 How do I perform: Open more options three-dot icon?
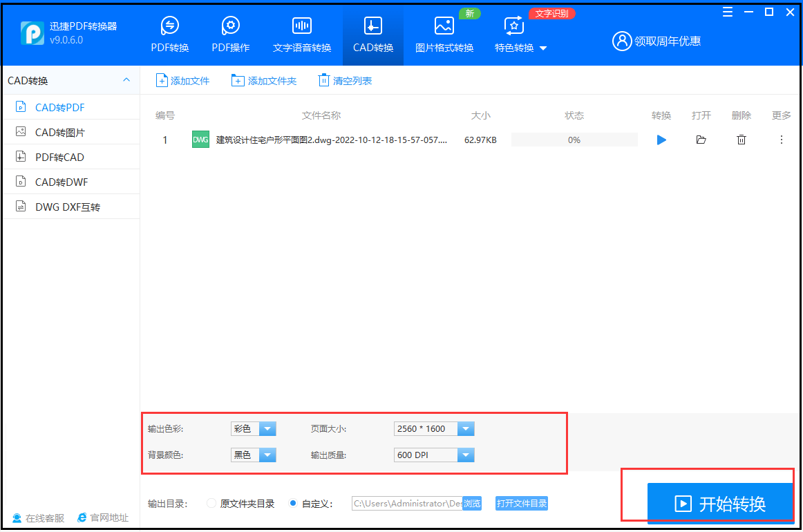coord(781,140)
